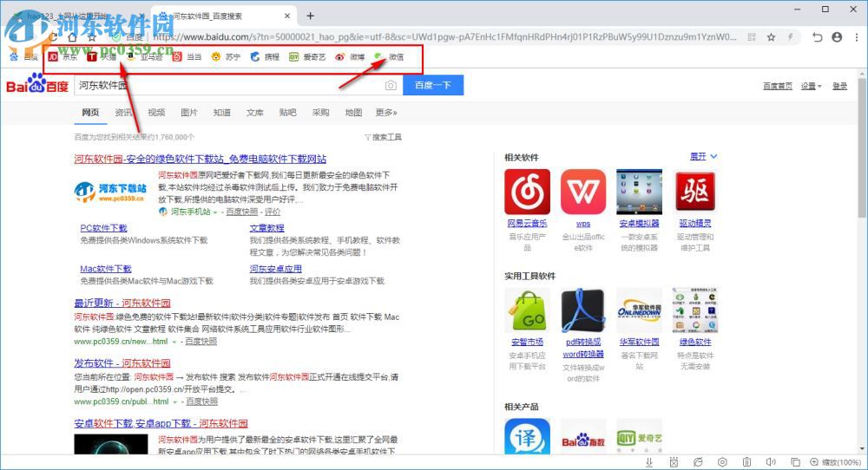Bookmark this page with the star icon

tap(771, 37)
